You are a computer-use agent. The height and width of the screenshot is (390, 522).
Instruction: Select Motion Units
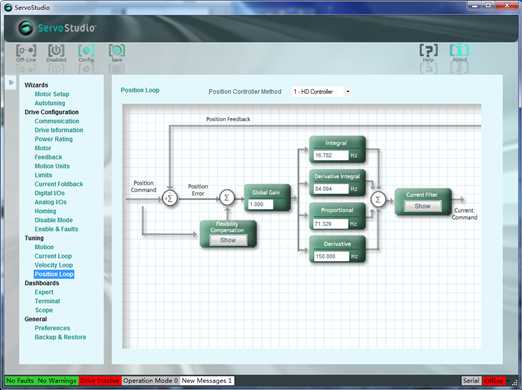click(x=52, y=166)
